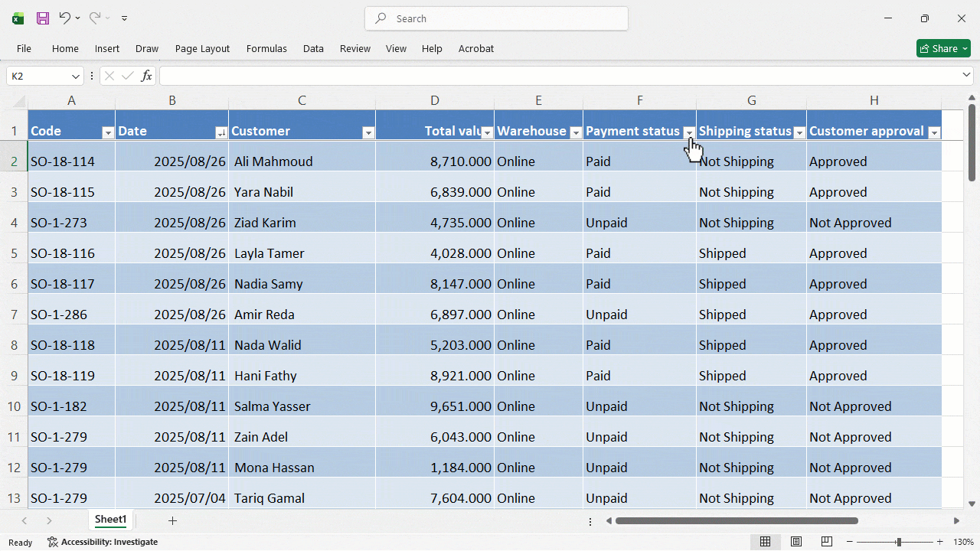Click into the Search box
Viewport: 980px width, 551px height.
[x=496, y=18]
